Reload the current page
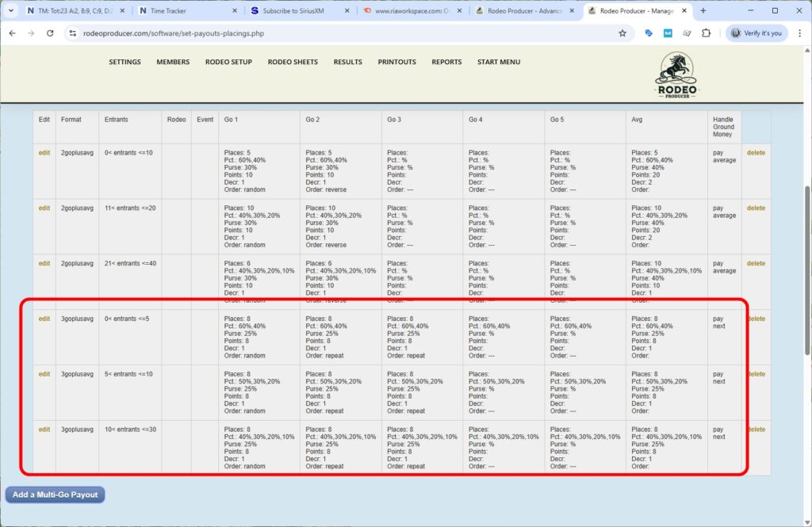Screen dimensions: 812x527 pos(50,34)
